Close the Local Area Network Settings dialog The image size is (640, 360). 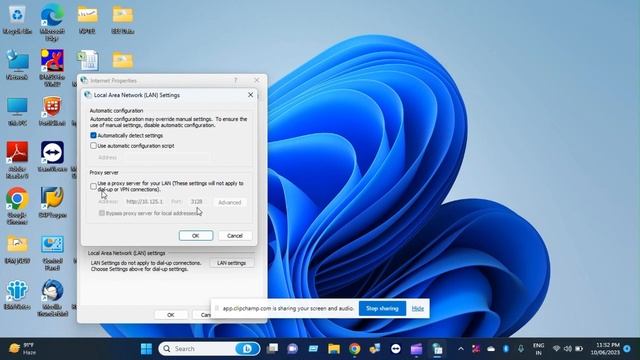(251, 95)
